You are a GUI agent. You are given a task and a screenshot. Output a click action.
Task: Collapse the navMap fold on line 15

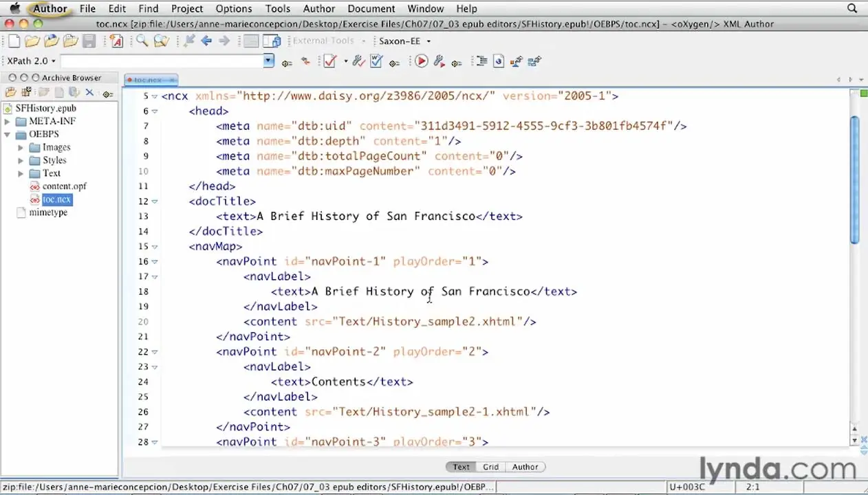click(x=155, y=247)
